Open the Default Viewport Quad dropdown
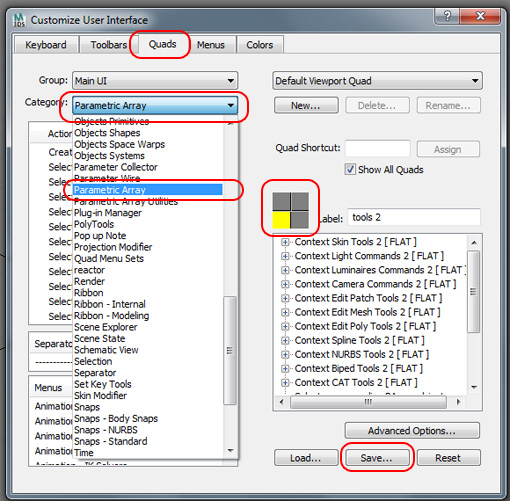Image resolution: width=510 pixels, height=501 pixels. 377,81
